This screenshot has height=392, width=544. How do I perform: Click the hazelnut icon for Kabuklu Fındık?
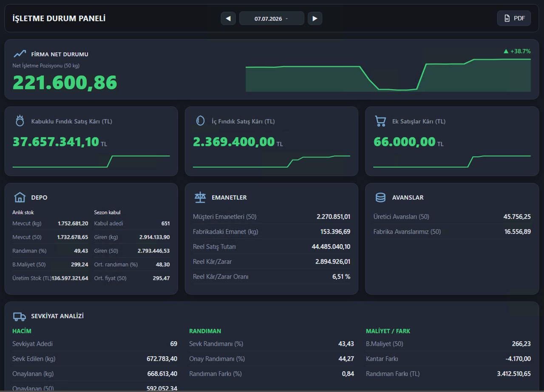[x=20, y=121]
